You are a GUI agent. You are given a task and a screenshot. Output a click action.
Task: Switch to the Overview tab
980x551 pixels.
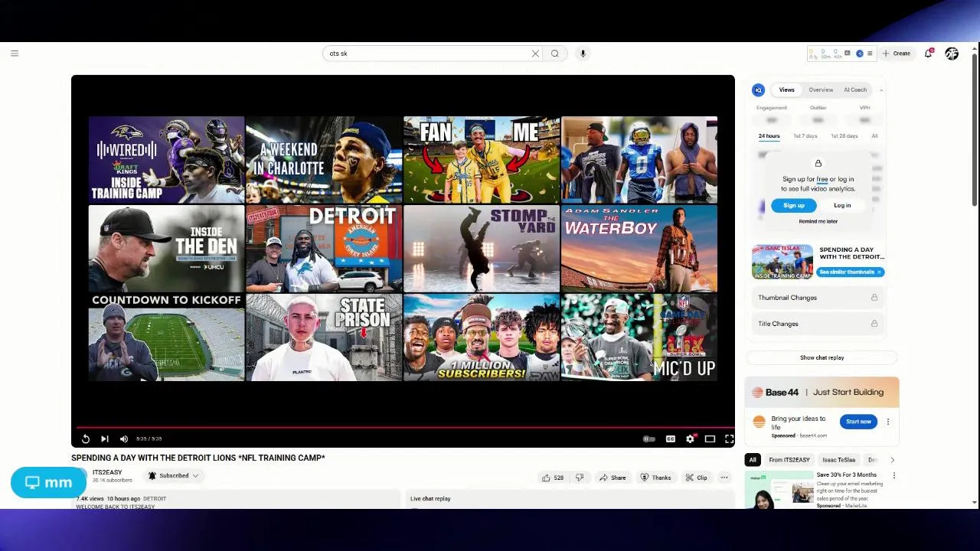point(821,90)
